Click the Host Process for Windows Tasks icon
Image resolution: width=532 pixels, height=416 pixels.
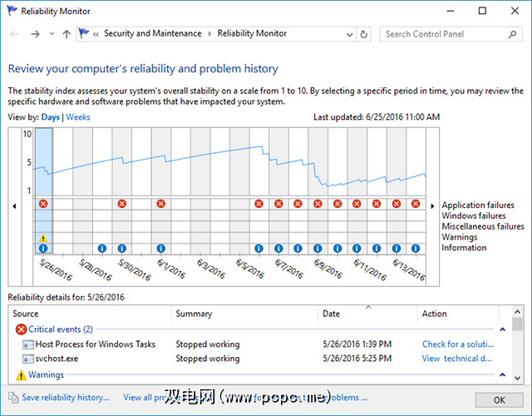point(27,344)
